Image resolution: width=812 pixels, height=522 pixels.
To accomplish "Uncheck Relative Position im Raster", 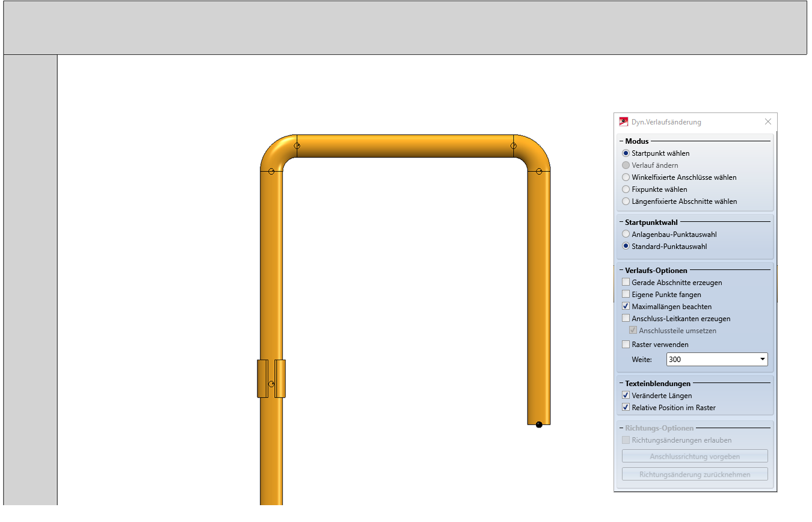I will (x=626, y=408).
